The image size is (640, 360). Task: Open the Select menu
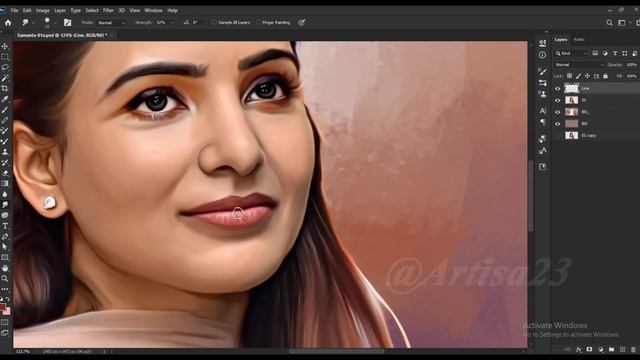tap(92, 10)
